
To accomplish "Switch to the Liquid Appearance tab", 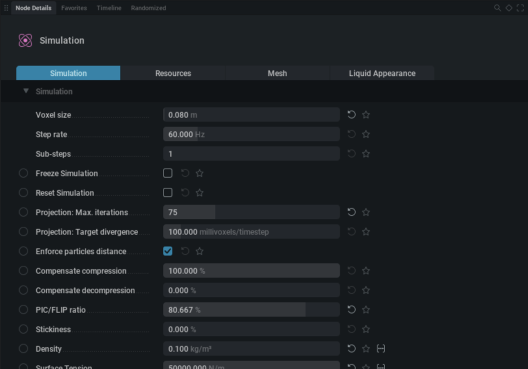I will (x=382, y=73).
